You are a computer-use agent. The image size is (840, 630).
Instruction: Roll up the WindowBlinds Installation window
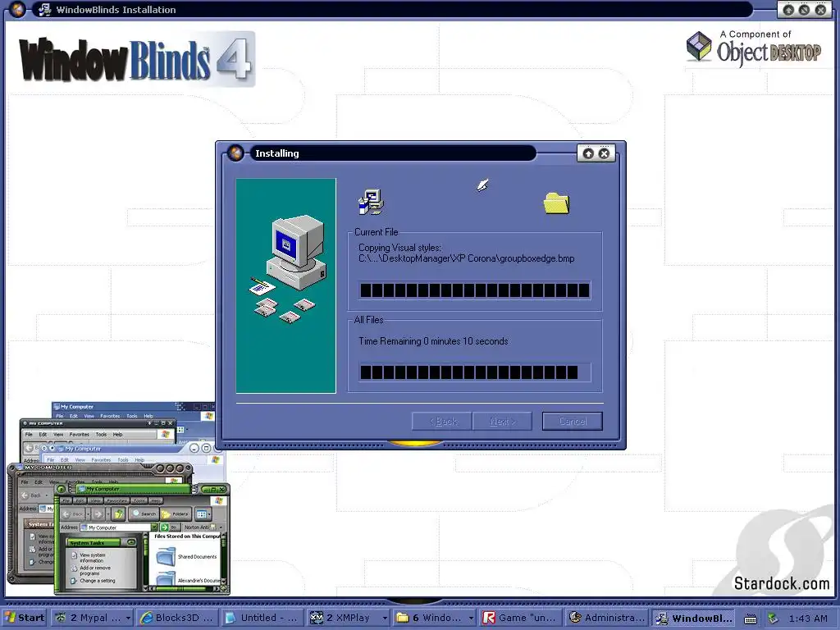(x=788, y=10)
